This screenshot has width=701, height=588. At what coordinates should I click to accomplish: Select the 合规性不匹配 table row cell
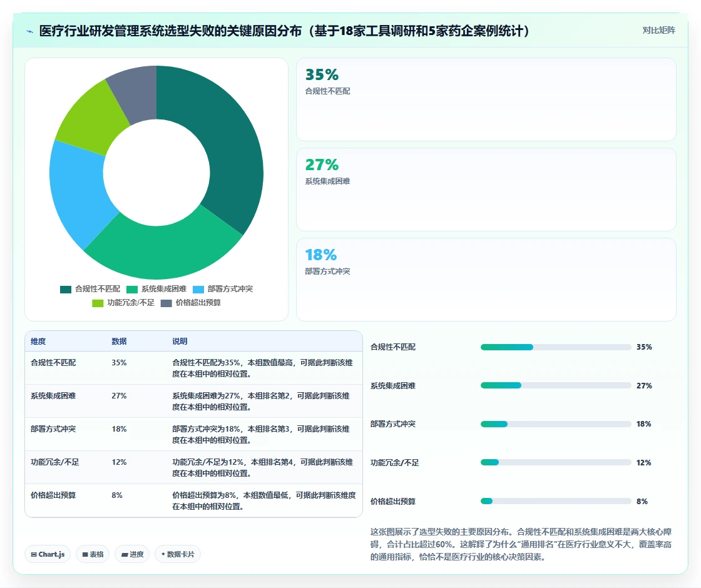tap(53, 363)
